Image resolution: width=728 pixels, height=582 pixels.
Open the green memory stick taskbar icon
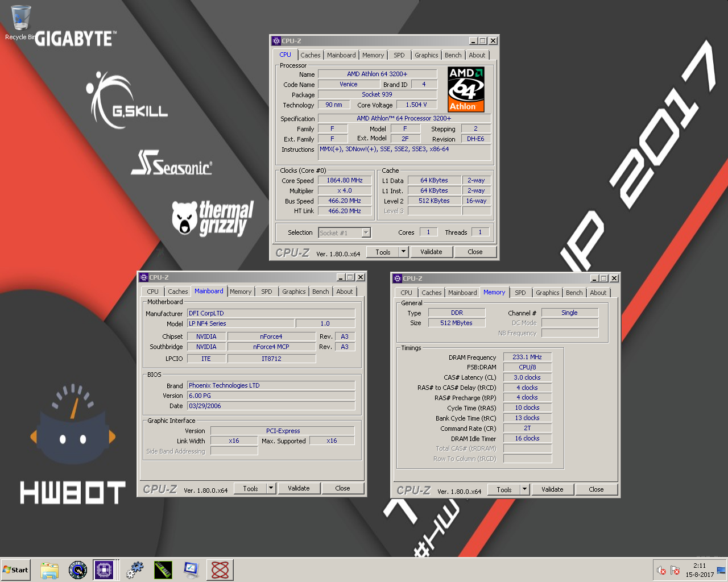(x=163, y=570)
